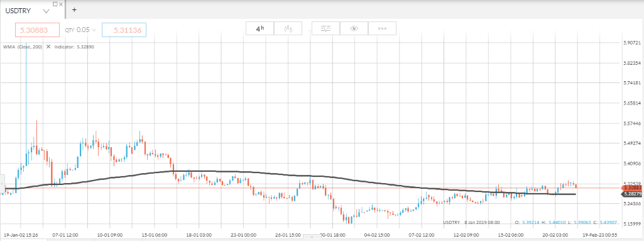Viewport: 644px width, 241px height.
Task: Close the USDTRY chart tab
Action: coord(61,4)
